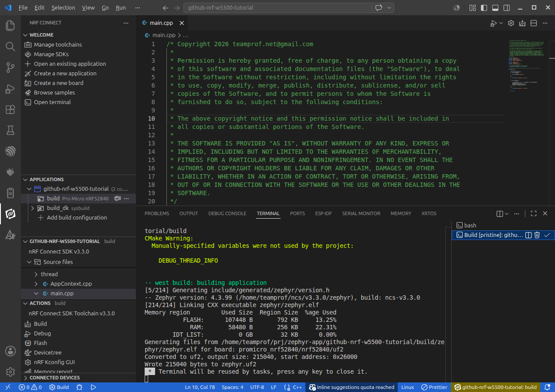Viewport: 555px width, 392px height.
Task: Click the debug icon in the status bar
Action: pos(79,387)
